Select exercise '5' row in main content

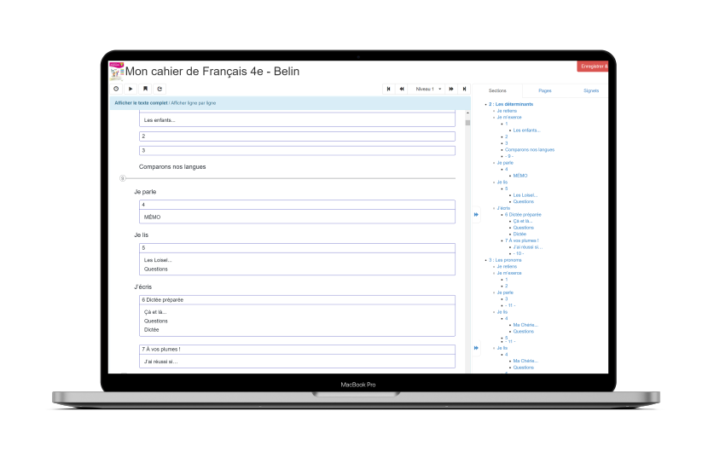pos(297,248)
